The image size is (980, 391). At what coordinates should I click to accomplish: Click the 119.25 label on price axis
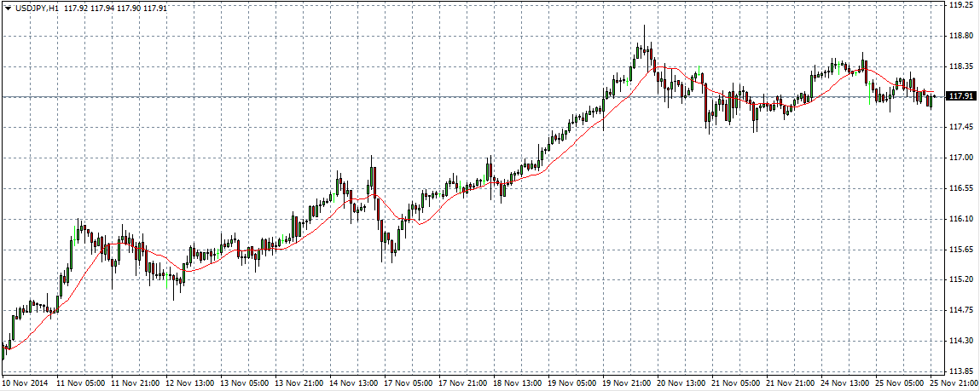[961, 5]
